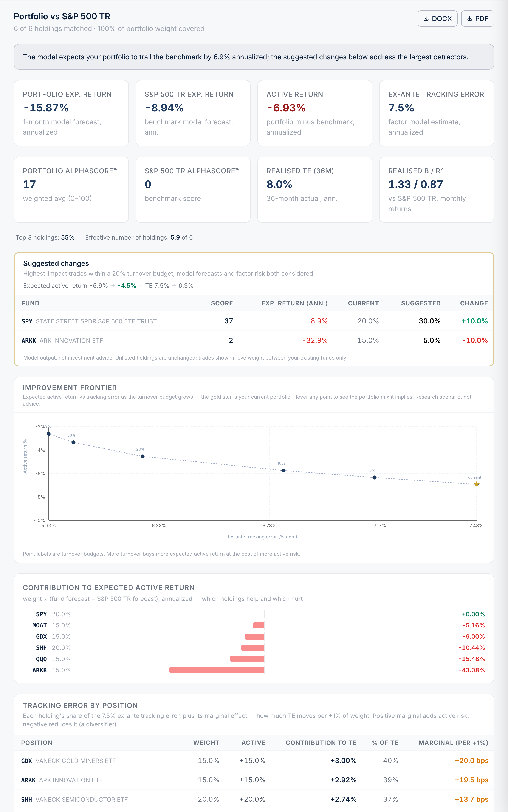Click the MARGINAL (PER +1%) column header
508x812 pixels.
click(x=453, y=743)
